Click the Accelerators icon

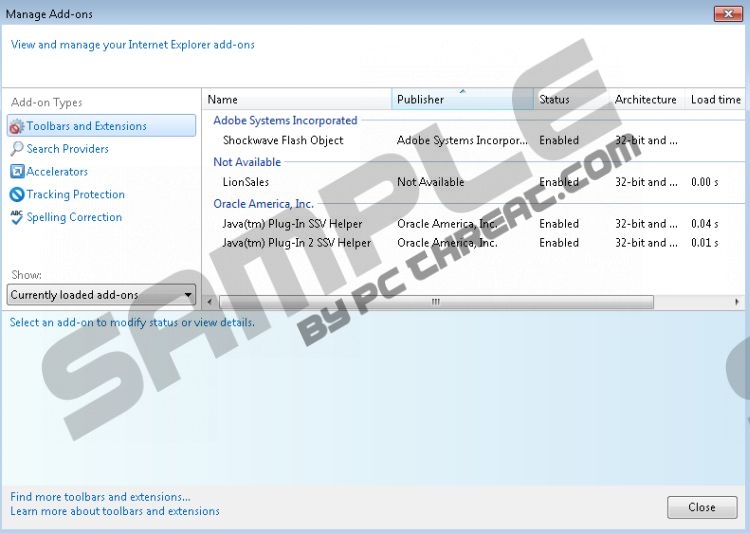[x=17, y=172]
